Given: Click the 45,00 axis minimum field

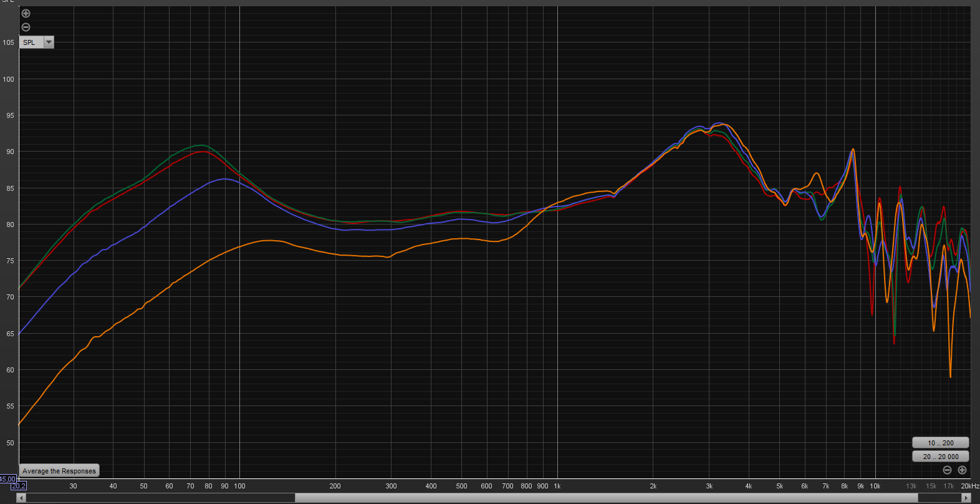Looking at the screenshot, I should point(7,479).
